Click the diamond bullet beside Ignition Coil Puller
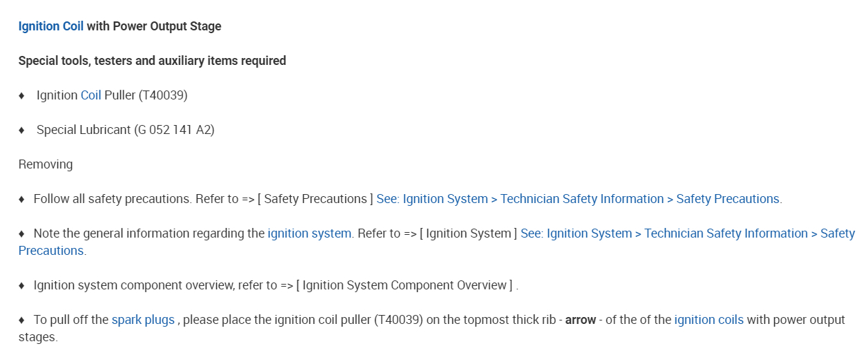868x364 pixels. 21,95
